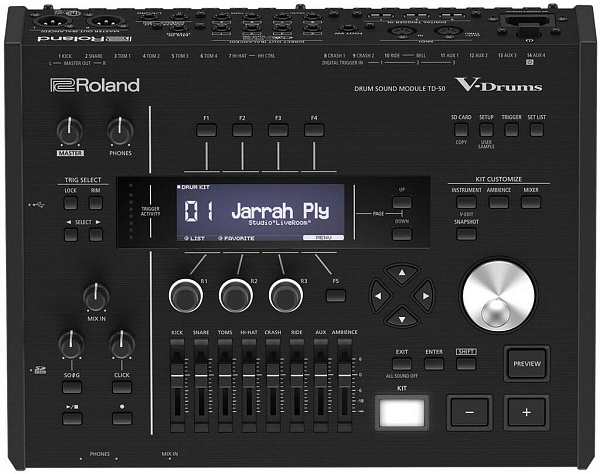The height and width of the screenshot is (474, 600).
Task: Click the MIX IN level knob
Action: (96, 297)
